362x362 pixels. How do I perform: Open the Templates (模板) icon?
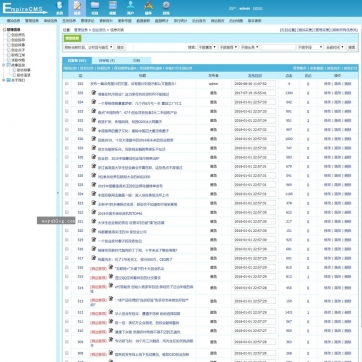(113, 8)
